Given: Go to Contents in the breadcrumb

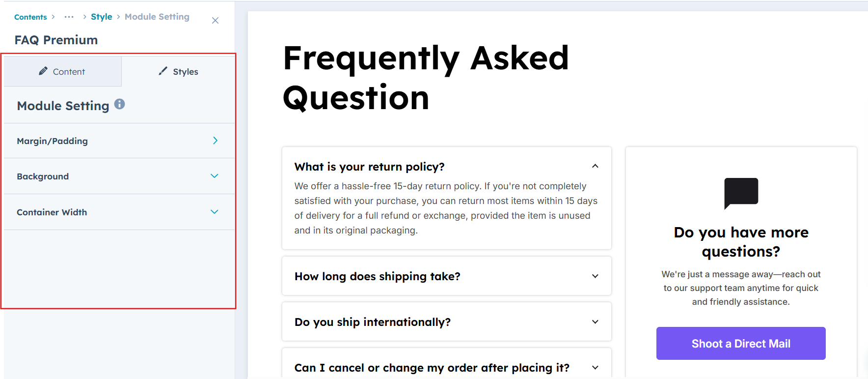Looking at the screenshot, I should tap(30, 17).
